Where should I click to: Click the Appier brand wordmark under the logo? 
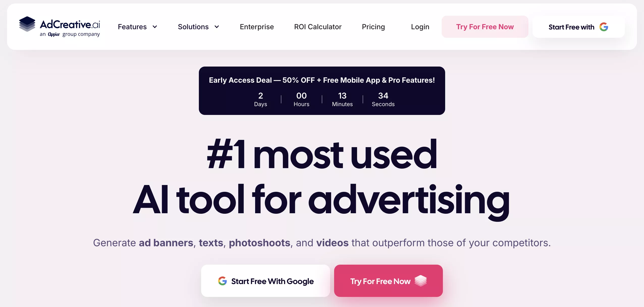[x=54, y=34]
